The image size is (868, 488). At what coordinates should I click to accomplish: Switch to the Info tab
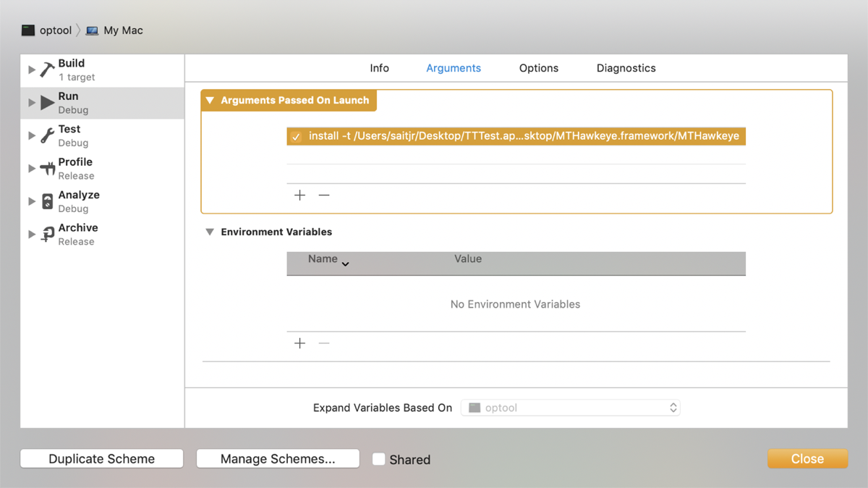pos(379,68)
